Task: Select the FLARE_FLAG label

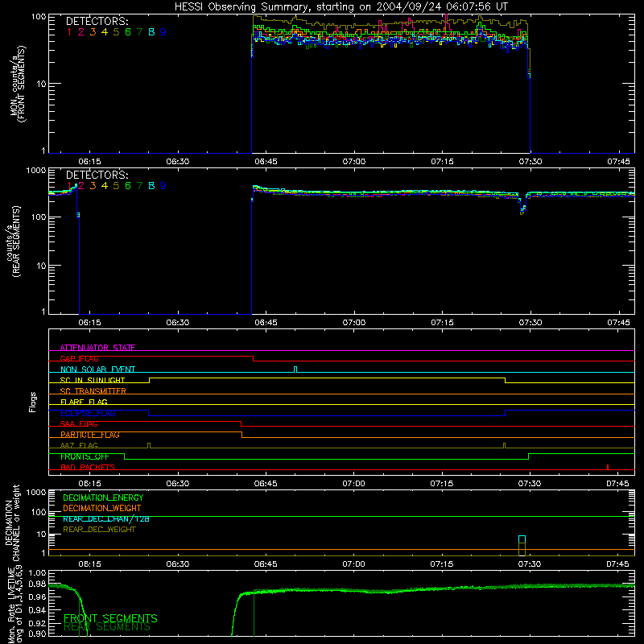Action: [84, 402]
